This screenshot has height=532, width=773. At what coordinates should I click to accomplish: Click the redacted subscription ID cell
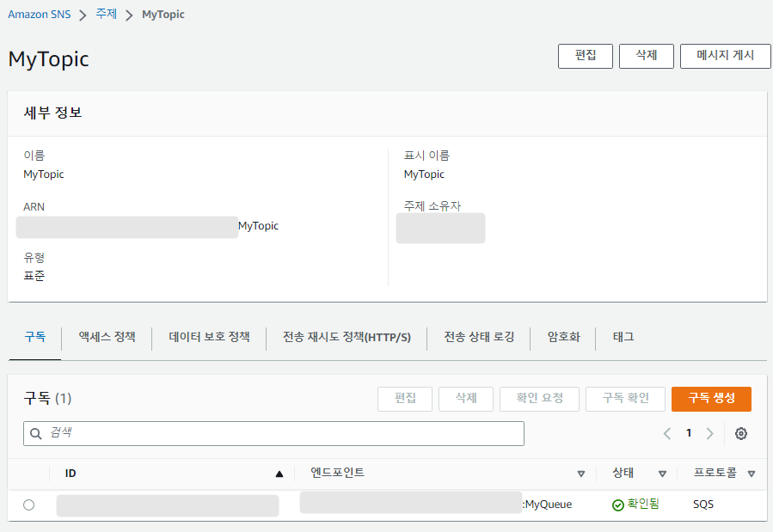(x=168, y=506)
